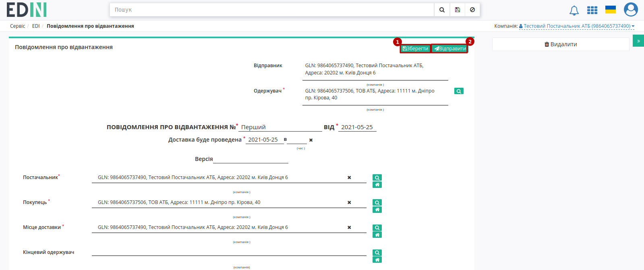This screenshot has height=270, width=644.
Task: Click the Версія input field
Action: point(251,159)
